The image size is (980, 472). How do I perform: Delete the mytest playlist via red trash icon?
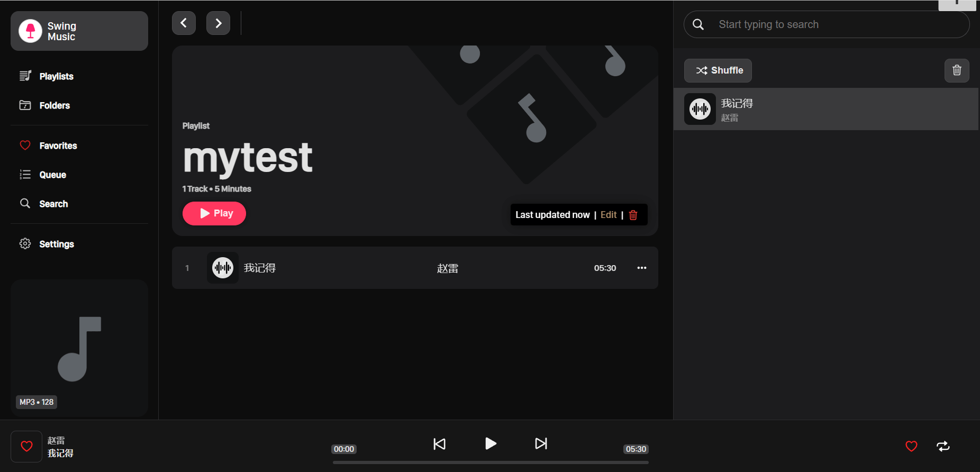coord(633,215)
